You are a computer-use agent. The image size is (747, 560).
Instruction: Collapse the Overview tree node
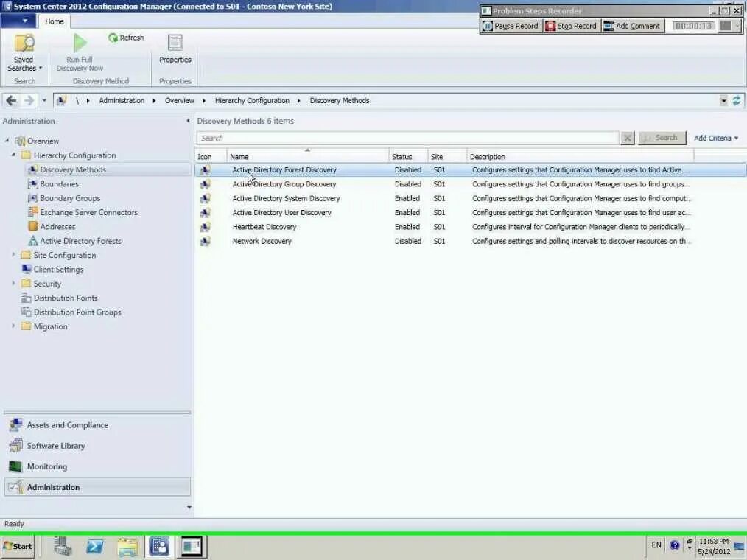pyautogui.click(x=7, y=141)
